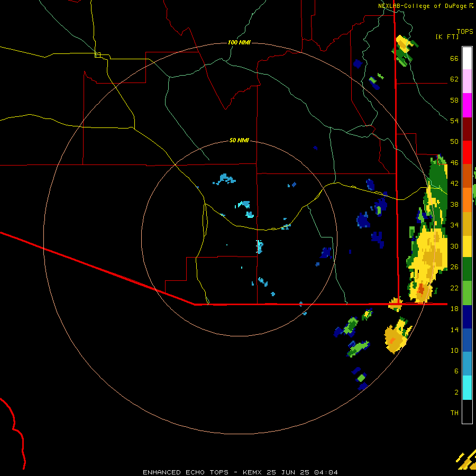
Task: Select the light green legend swatch
Action: [467, 293]
